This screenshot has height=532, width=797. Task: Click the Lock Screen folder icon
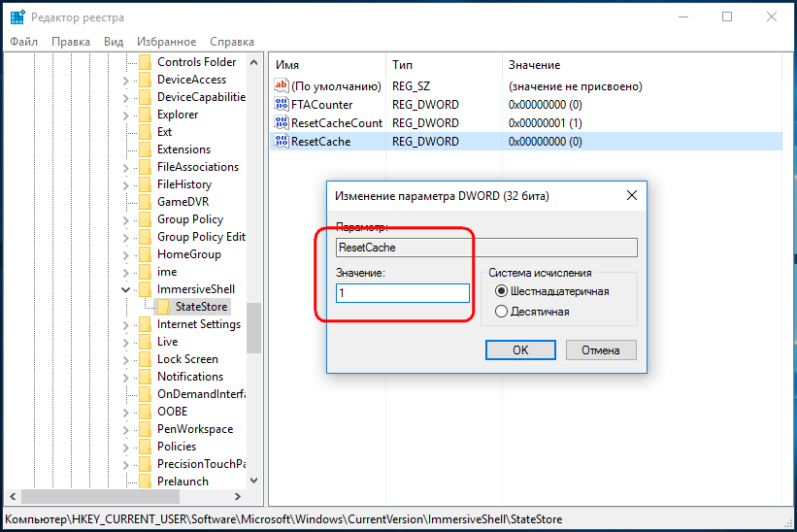coord(145,359)
